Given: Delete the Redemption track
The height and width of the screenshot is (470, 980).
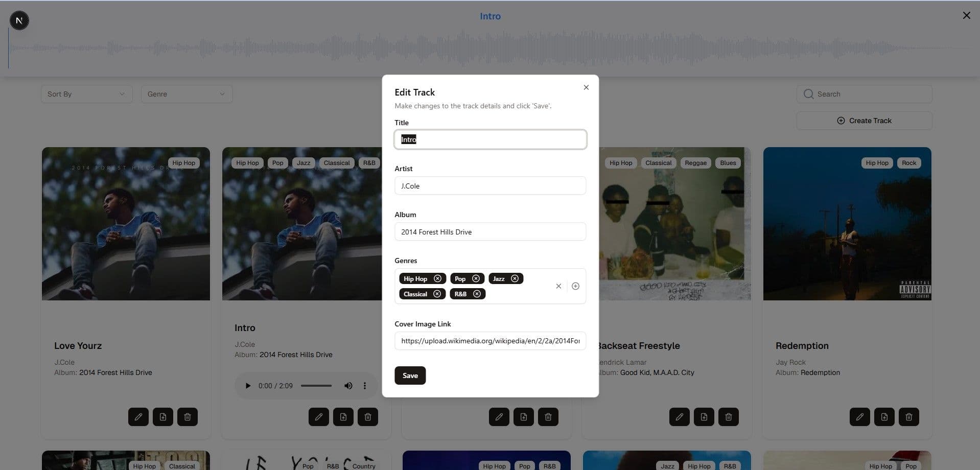Looking at the screenshot, I should click(908, 417).
